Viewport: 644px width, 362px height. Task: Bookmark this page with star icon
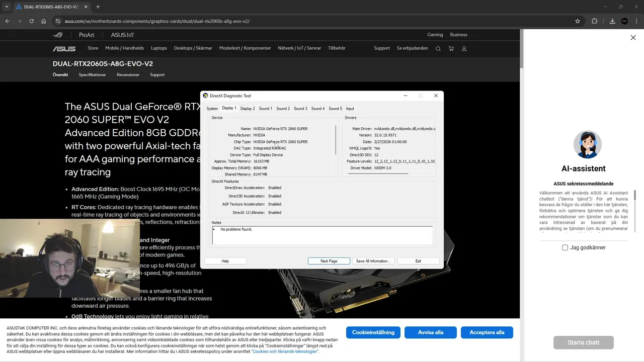pyautogui.click(x=578, y=21)
